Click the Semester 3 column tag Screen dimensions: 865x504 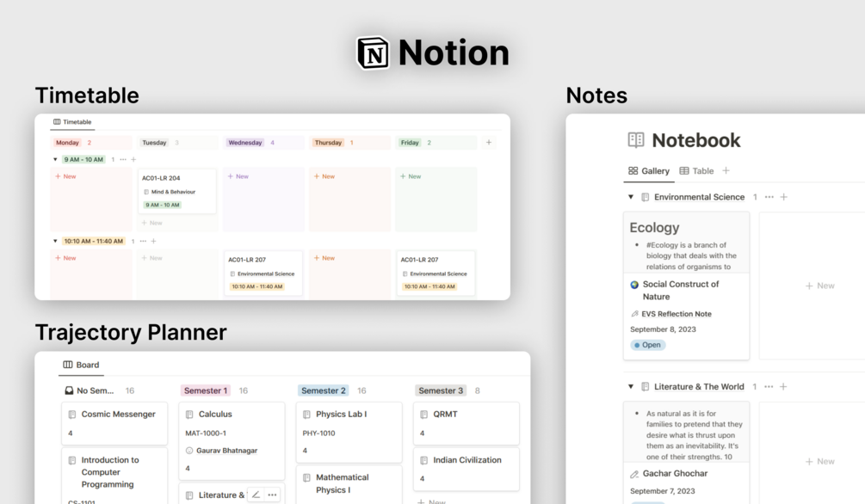point(440,391)
